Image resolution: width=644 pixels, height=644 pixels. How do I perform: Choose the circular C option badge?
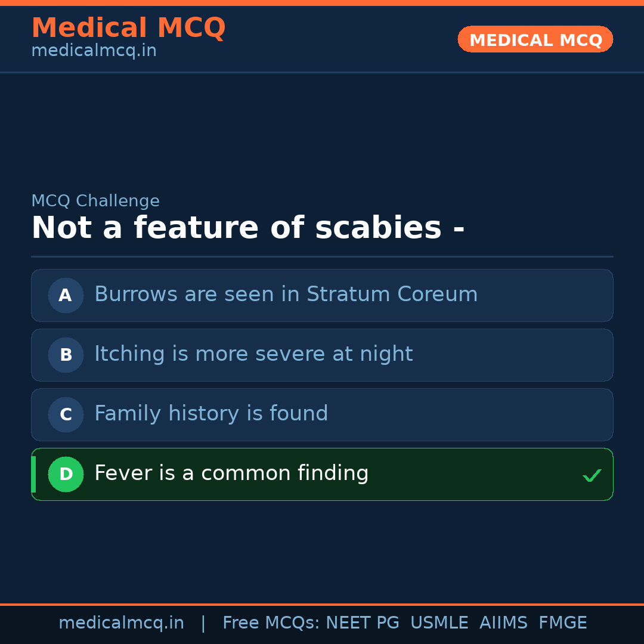(66, 414)
